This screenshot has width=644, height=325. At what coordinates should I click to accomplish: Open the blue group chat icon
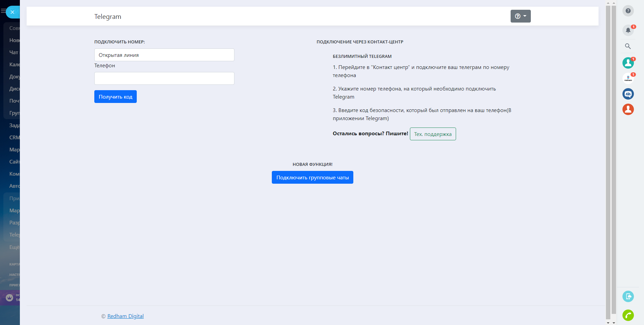tap(628, 94)
